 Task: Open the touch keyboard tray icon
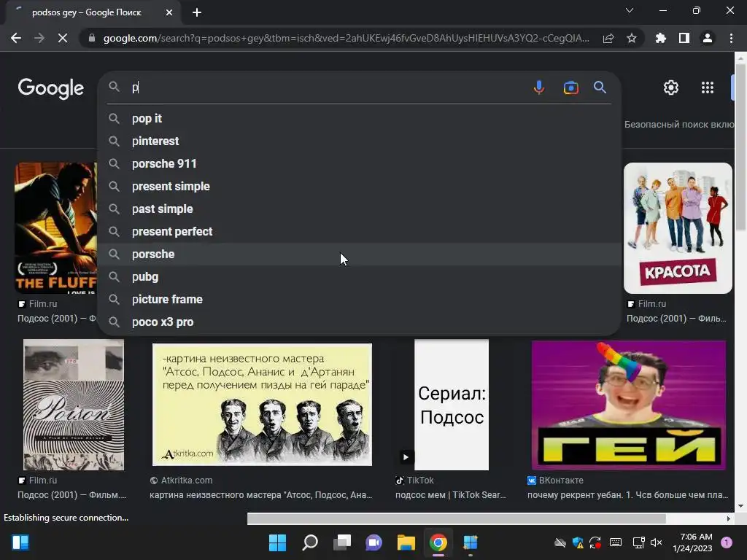616,542
